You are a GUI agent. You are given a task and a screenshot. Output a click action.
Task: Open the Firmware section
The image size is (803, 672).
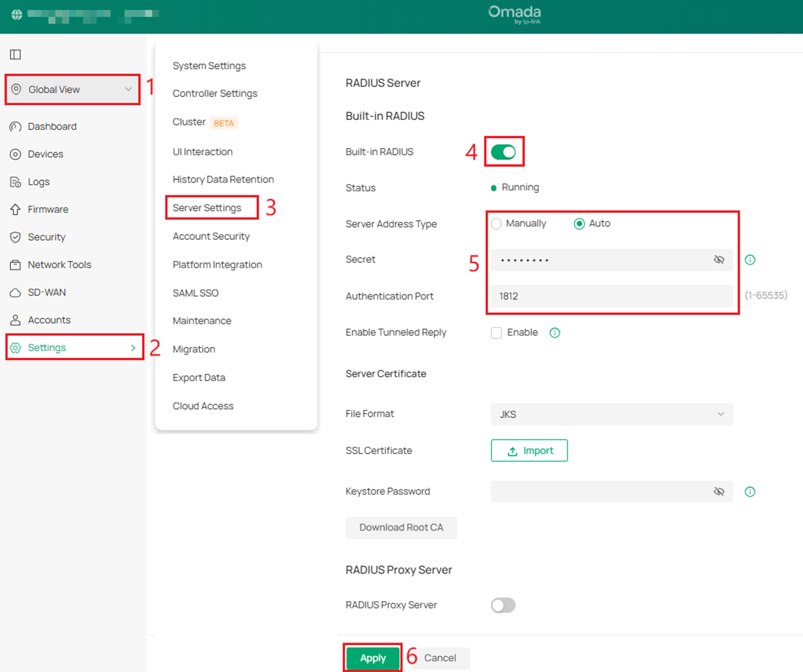[x=48, y=209]
